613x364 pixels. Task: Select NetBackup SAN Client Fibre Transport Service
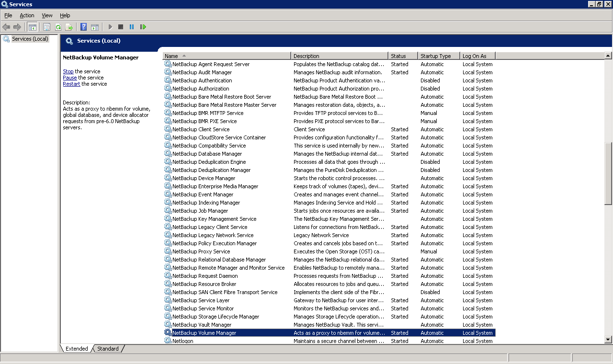click(x=329, y=292)
